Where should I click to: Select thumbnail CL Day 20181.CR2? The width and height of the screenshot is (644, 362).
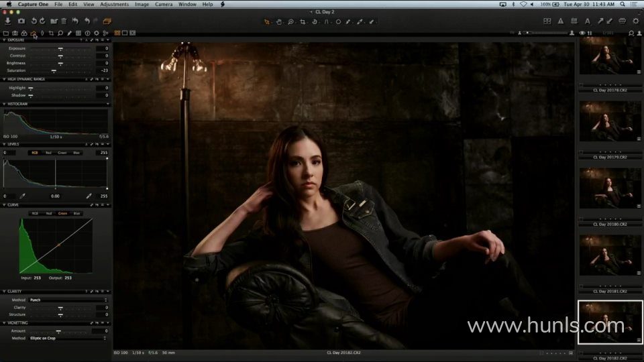(610, 255)
